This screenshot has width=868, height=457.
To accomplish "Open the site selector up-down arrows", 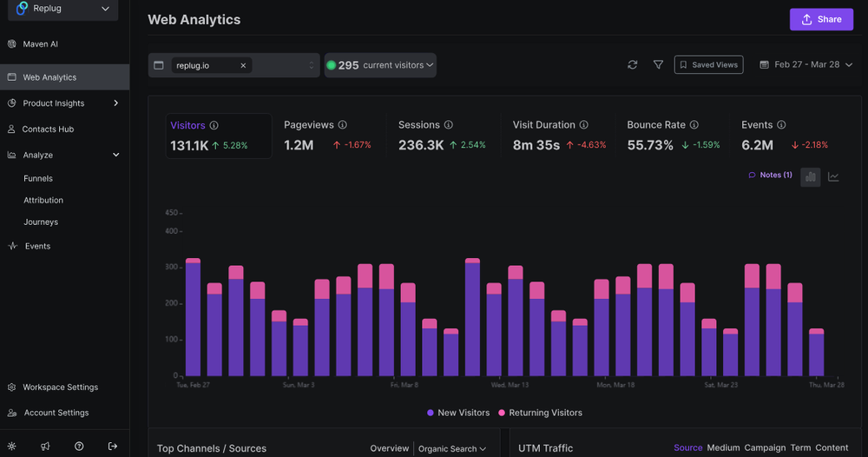I will click(x=311, y=65).
